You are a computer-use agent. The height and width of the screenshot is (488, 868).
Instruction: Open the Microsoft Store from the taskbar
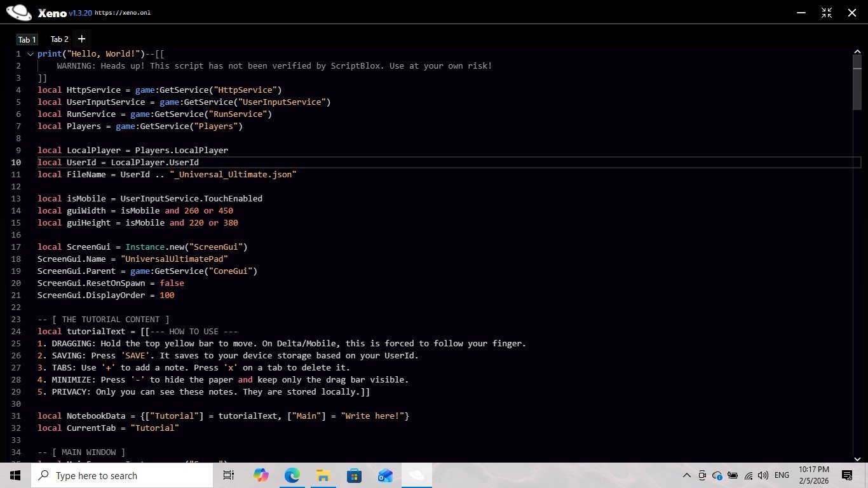353,475
